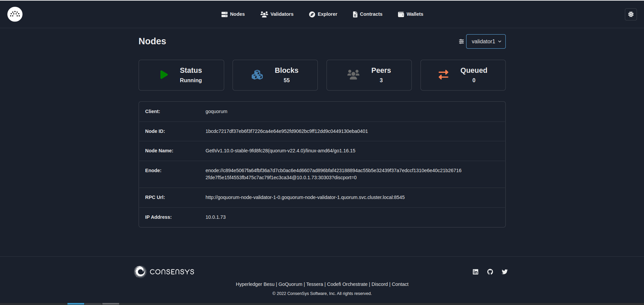Open the GitHub icon in footer
This screenshot has height=305, width=644.
point(490,272)
